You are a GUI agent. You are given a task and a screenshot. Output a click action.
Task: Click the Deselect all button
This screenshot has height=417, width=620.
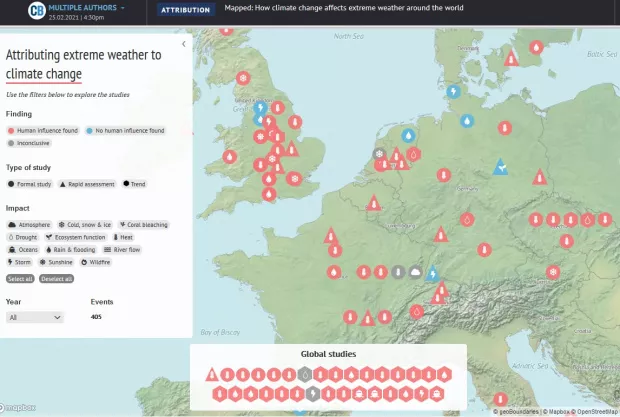tap(56, 278)
